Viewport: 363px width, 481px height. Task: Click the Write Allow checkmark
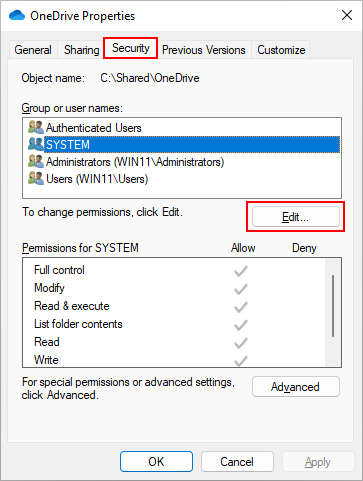point(240,361)
